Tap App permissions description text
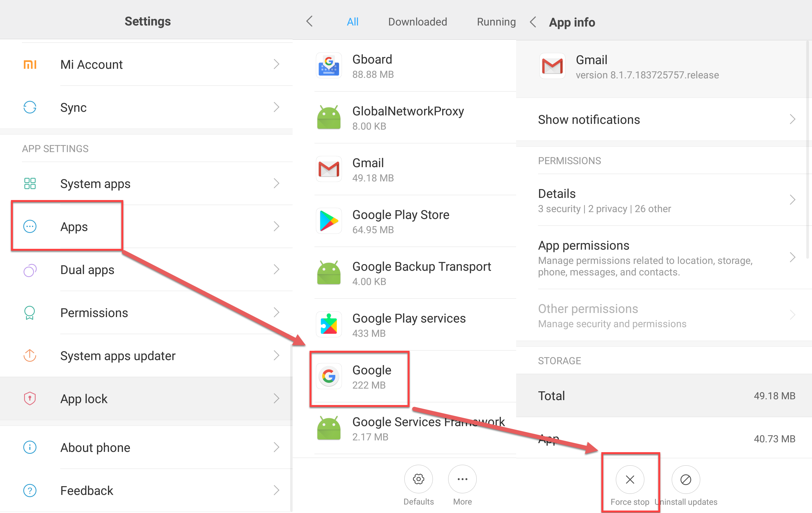The height and width of the screenshot is (513, 812). (x=645, y=266)
